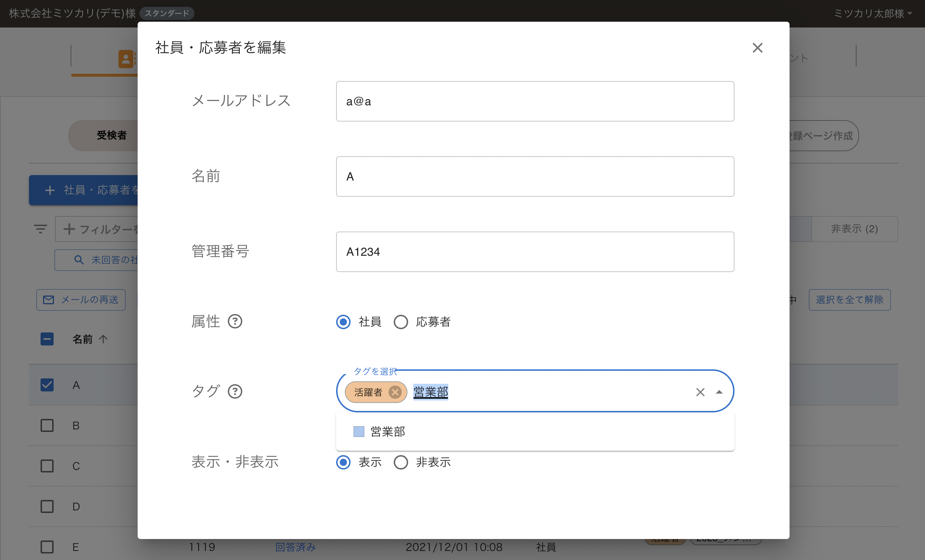Click the help icon next to タグ

[x=235, y=391]
